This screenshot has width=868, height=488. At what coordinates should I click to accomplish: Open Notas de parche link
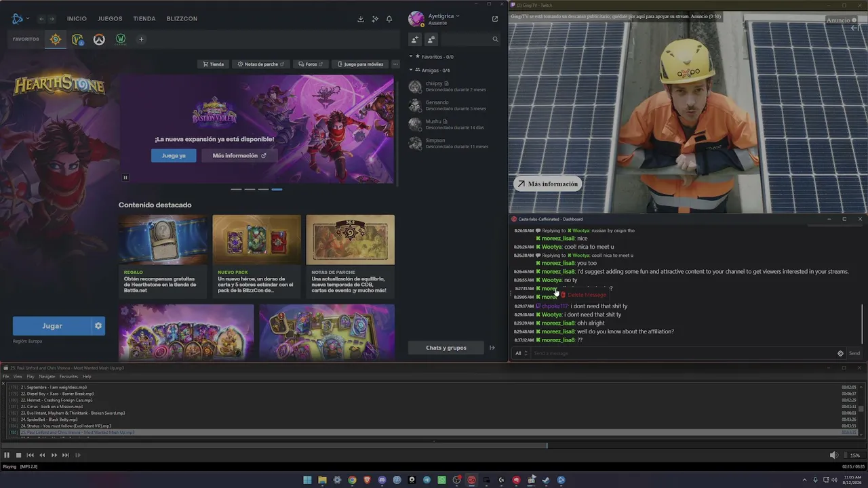(261, 64)
